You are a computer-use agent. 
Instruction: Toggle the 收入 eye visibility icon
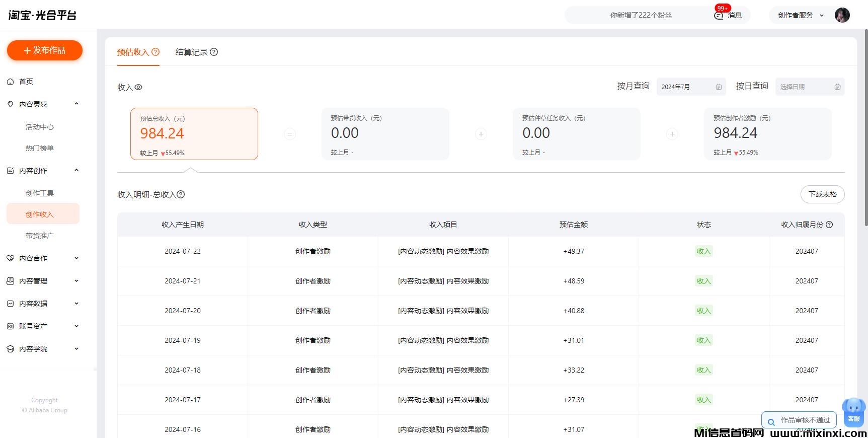tap(138, 87)
